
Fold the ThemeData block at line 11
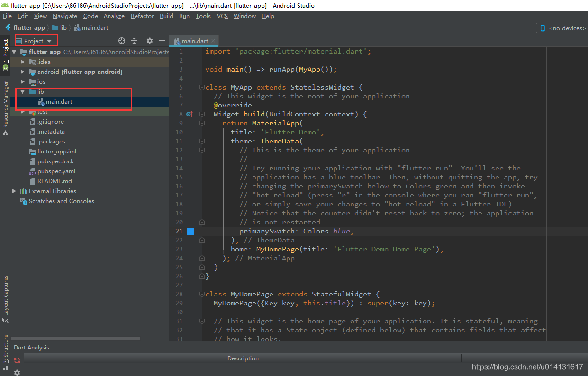(202, 141)
